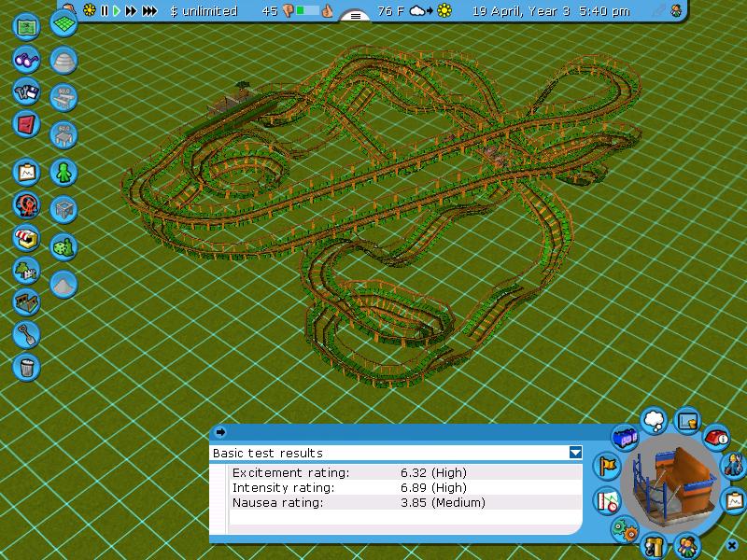747x560 pixels.
Task: Select the "Excitement rating: 6.32 (High)" row
Action: click(406, 473)
